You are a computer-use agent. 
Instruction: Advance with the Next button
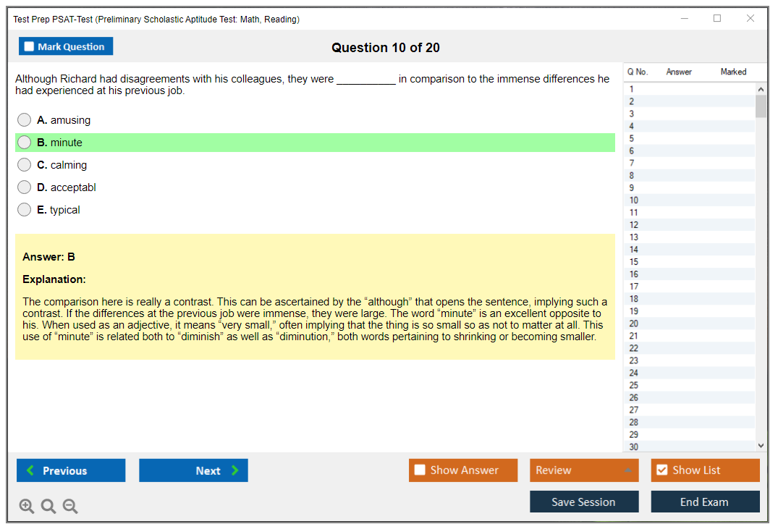[193, 470]
